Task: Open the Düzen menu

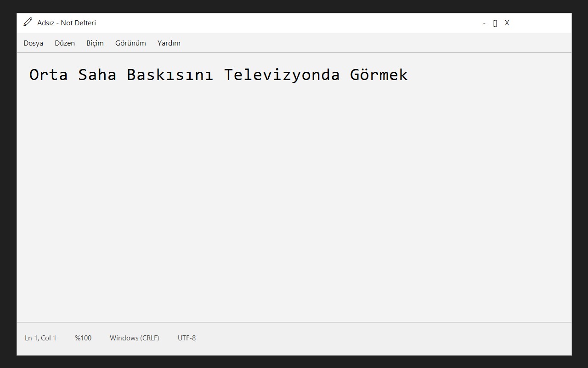Action: pos(65,43)
